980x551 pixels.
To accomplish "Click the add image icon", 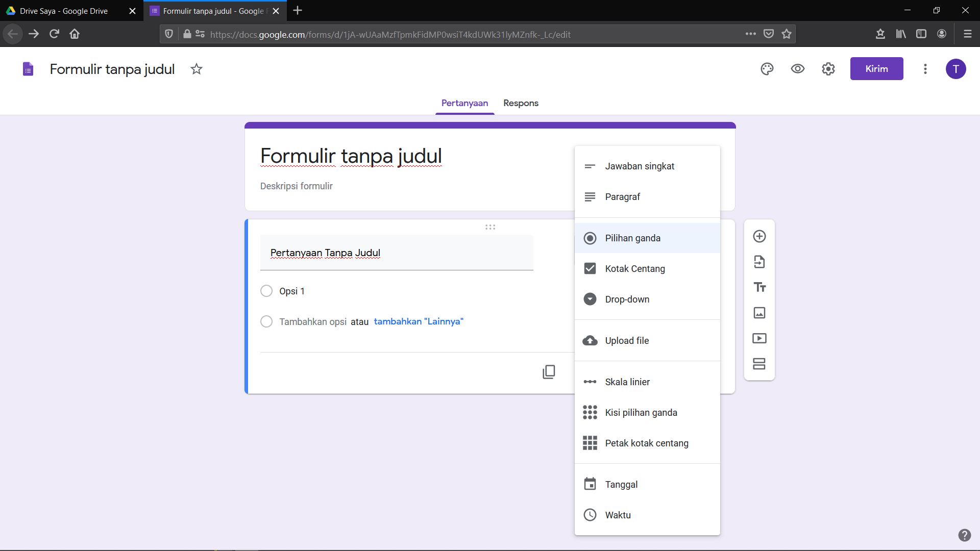I will pos(759,313).
